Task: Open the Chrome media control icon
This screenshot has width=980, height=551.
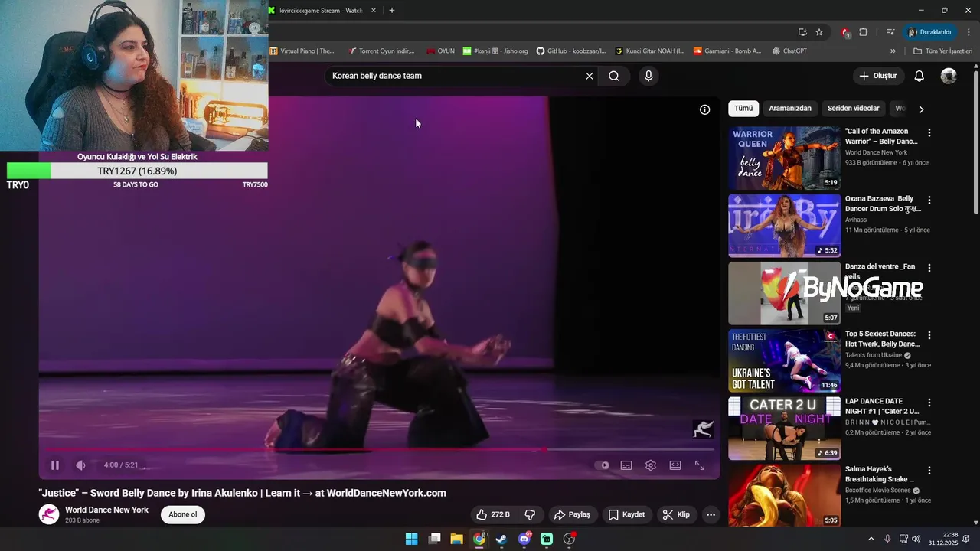Action: (890, 32)
